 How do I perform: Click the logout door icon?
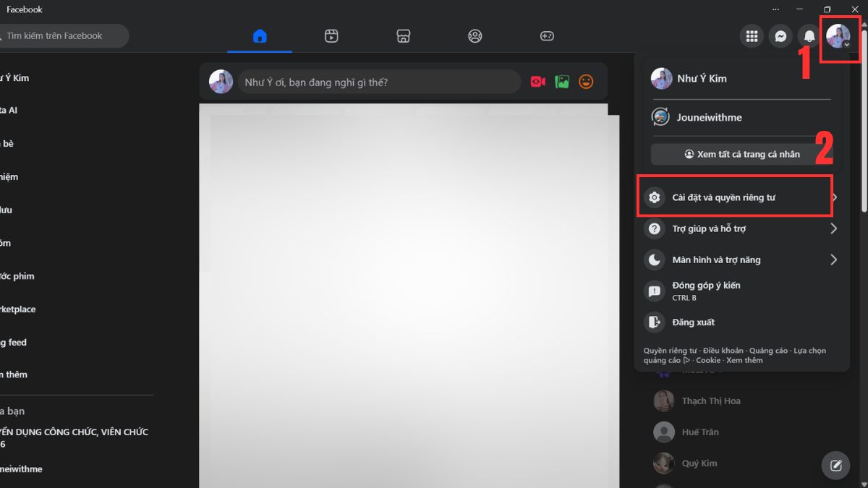[x=655, y=322]
